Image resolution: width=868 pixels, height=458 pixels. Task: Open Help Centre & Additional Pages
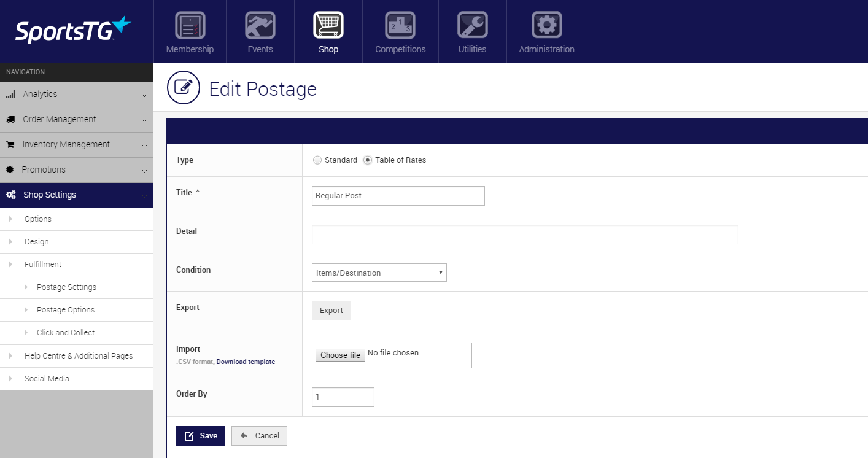[x=79, y=356]
